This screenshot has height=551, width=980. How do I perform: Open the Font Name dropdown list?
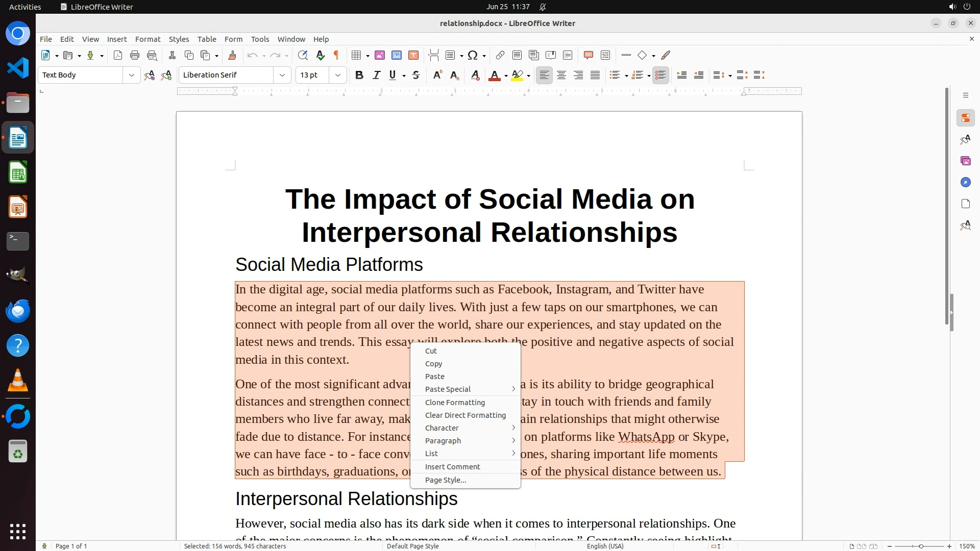click(x=282, y=76)
